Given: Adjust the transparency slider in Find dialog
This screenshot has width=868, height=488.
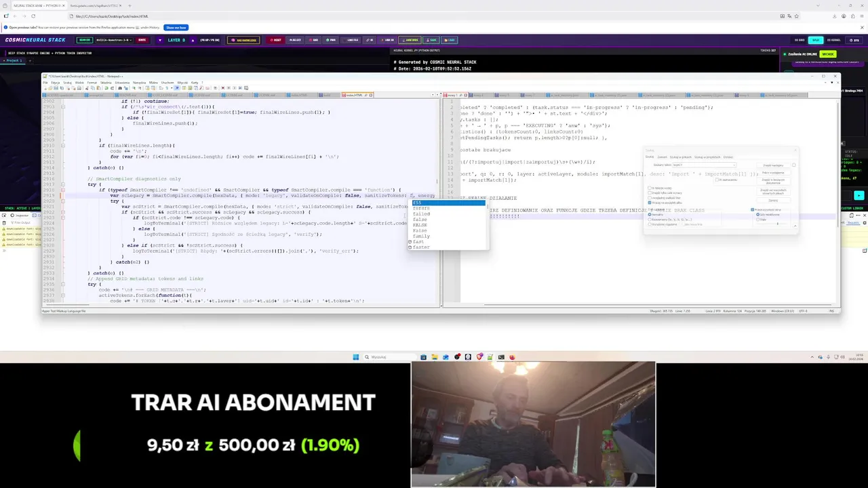Looking at the screenshot, I should click(x=777, y=224).
